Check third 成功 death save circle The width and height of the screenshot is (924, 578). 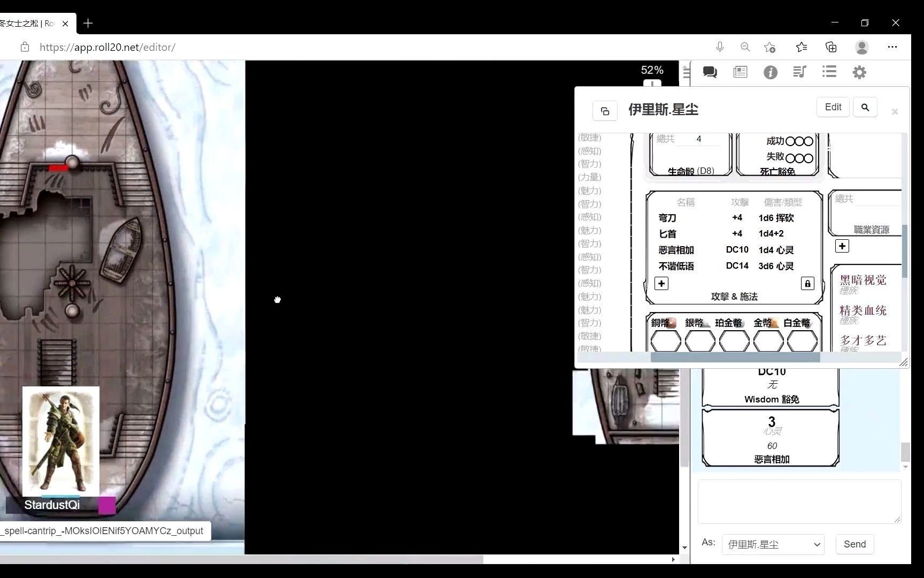click(808, 141)
